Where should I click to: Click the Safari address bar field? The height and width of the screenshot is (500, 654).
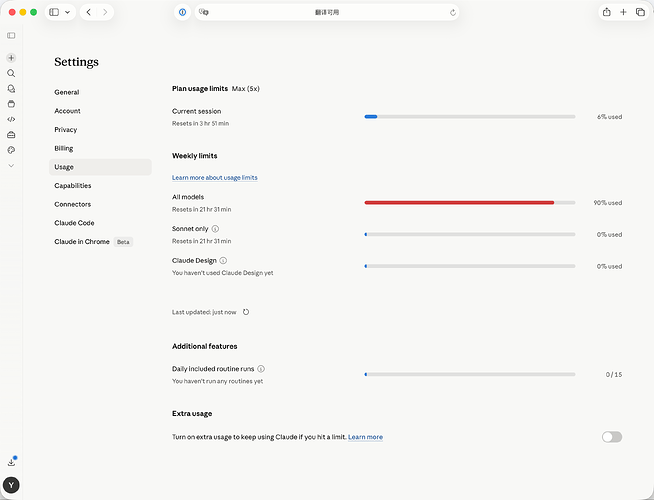327,12
